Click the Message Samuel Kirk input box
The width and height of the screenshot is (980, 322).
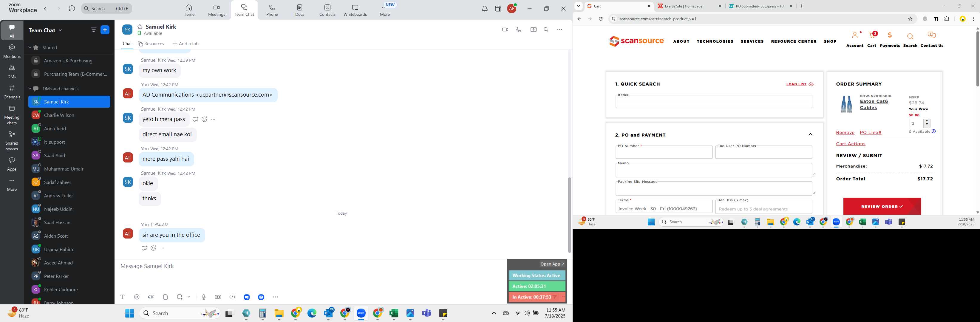312,266
